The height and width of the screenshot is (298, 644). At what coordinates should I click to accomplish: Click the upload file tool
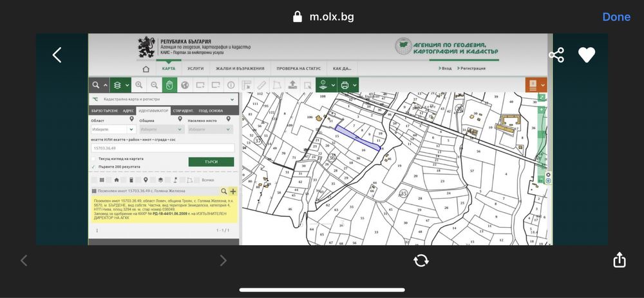coord(292,85)
